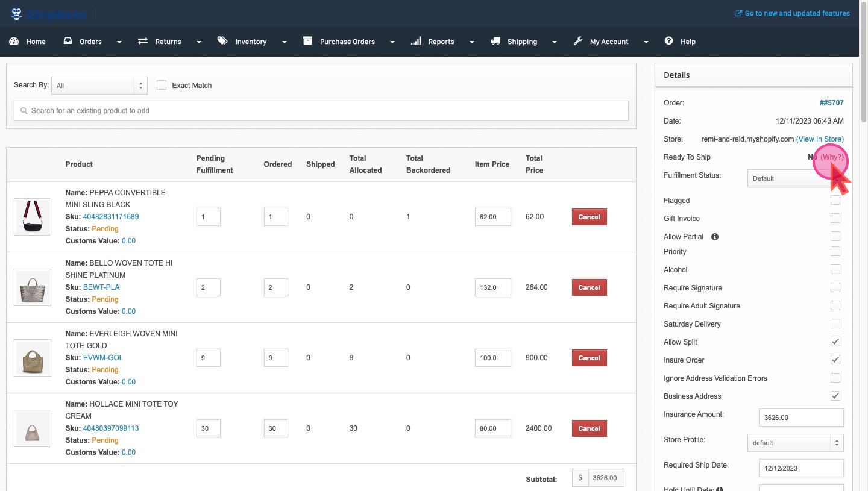Expand the Shipping menu arrow
This screenshot has height=491, width=868.
pos(554,42)
